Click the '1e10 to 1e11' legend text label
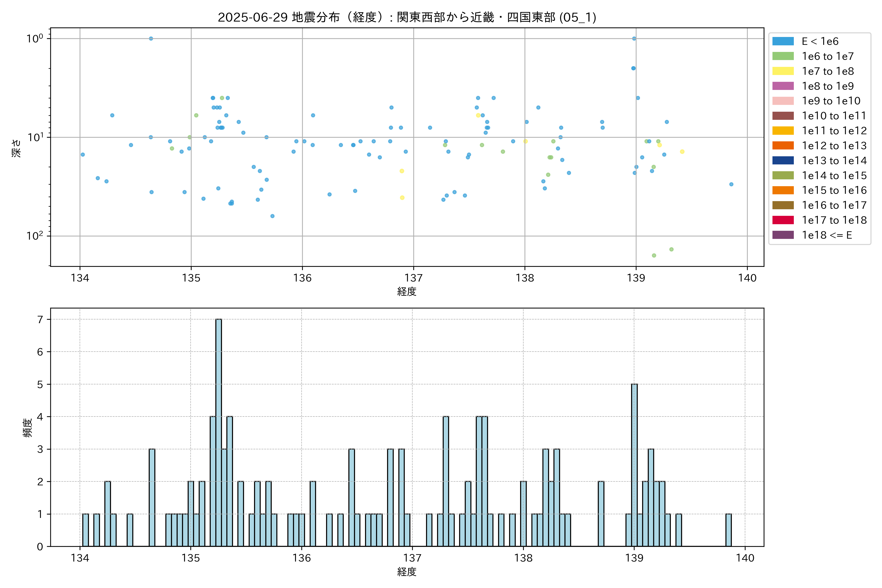This screenshot has height=588, width=882. click(834, 116)
